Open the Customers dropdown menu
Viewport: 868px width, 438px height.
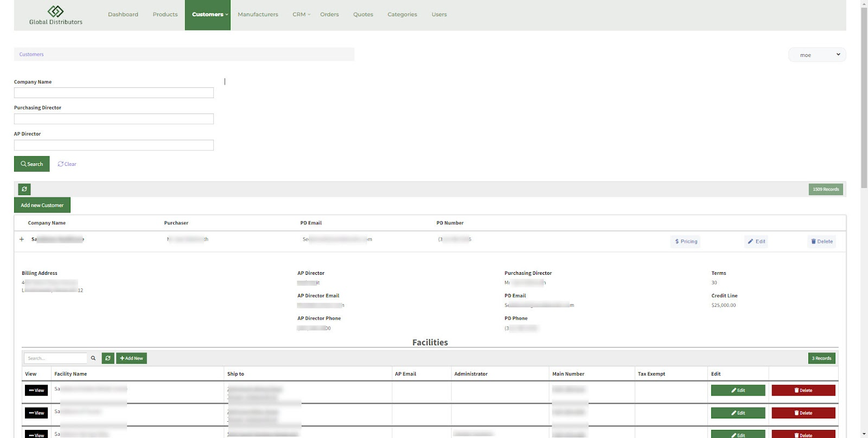click(x=208, y=15)
